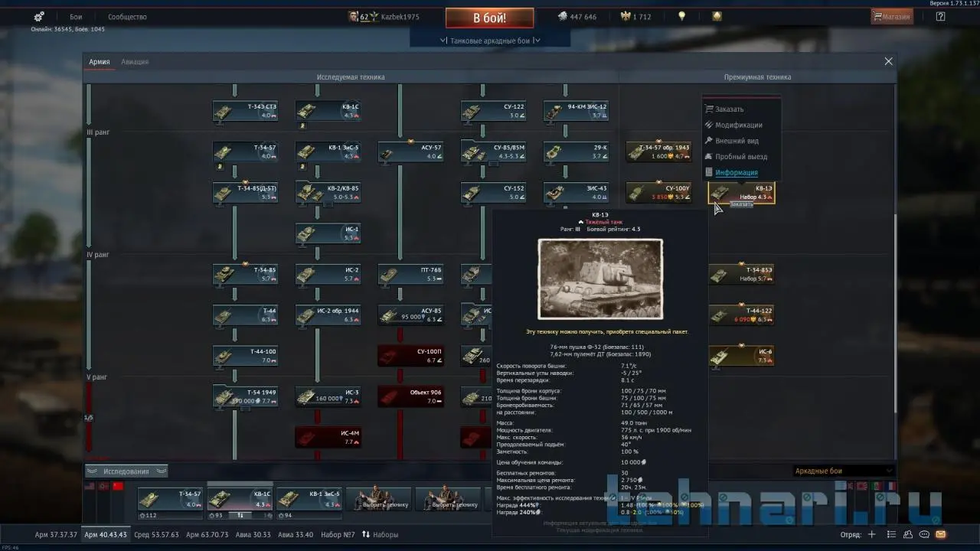The height and width of the screenshot is (551, 980).
Task: Select the ИС-2 tank
Action: 328,274
